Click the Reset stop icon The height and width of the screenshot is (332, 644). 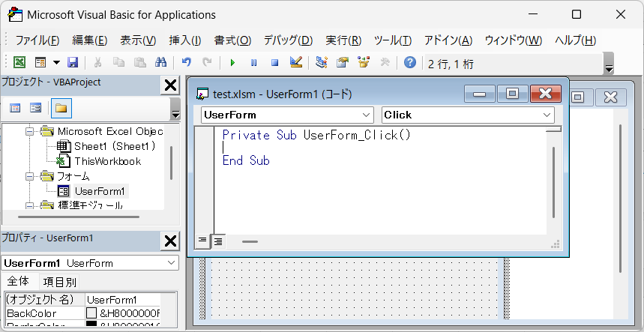(274, 62)
